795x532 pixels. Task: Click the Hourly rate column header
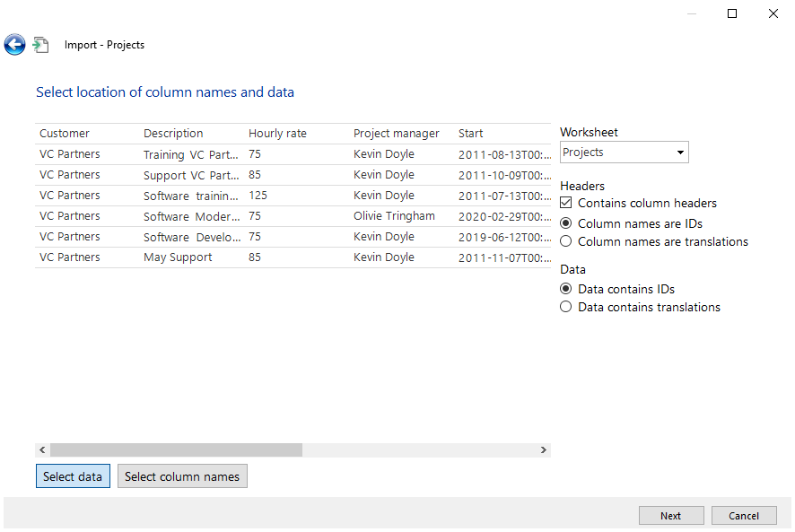point(277,134)
